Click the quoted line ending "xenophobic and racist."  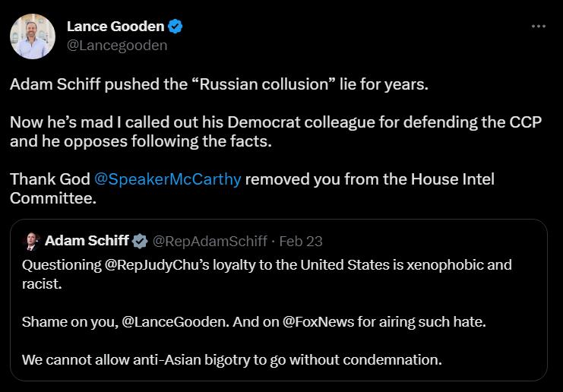coord(267,274)
